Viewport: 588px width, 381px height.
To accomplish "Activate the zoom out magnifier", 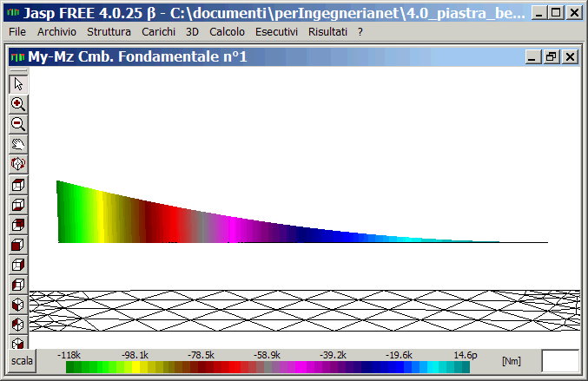I will (18, 124).
